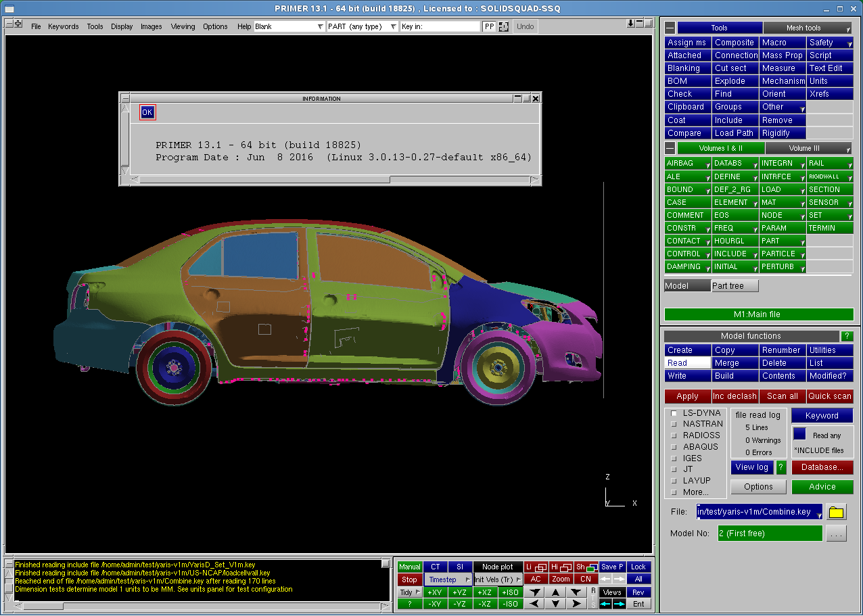Click the Key in input field

[440, 26]
